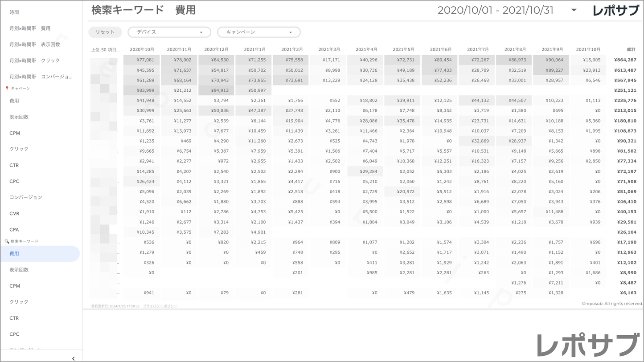The width and height of the screenshot is (644, 362).
Task: Open 月別×時間帯 表示回数 report
Action: [x=35, y=45]
